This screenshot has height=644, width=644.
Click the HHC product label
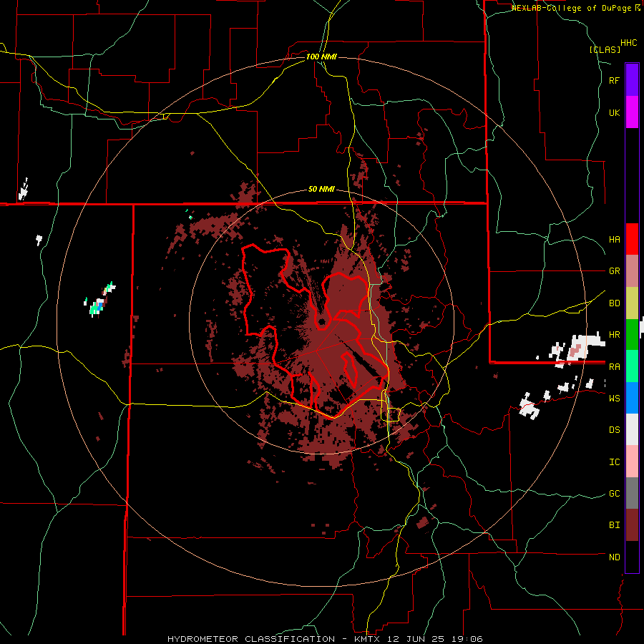[629, 43]
